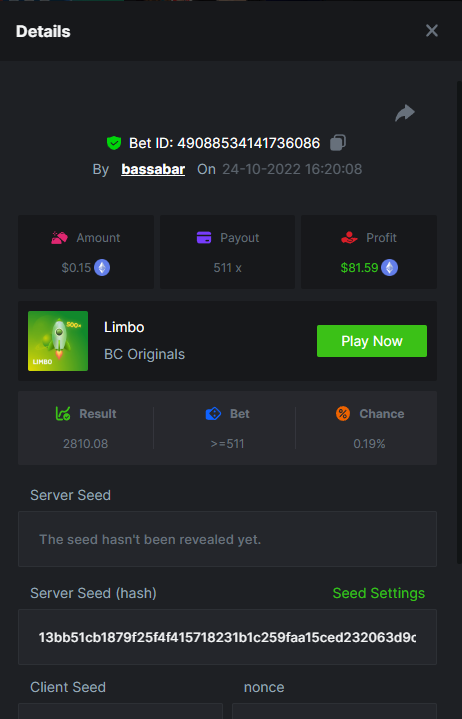Open Seed Settings
This screenshot has height=719, width=462.
click(379, 593)
